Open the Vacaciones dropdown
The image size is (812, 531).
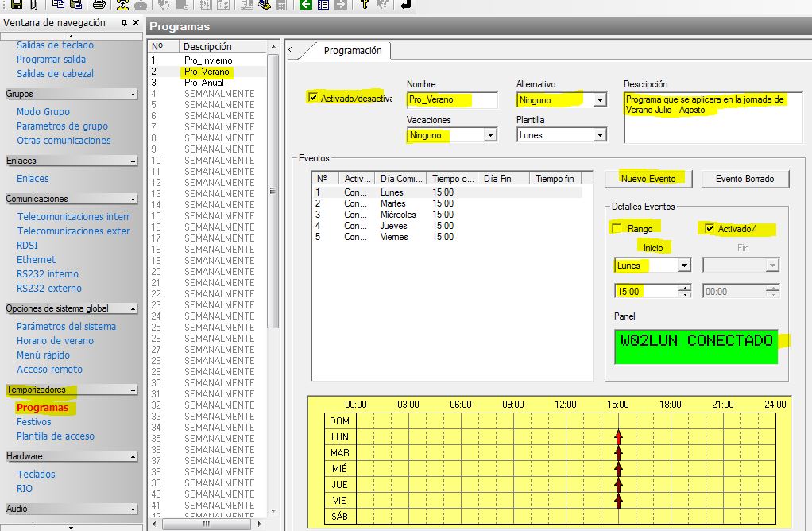490,135
